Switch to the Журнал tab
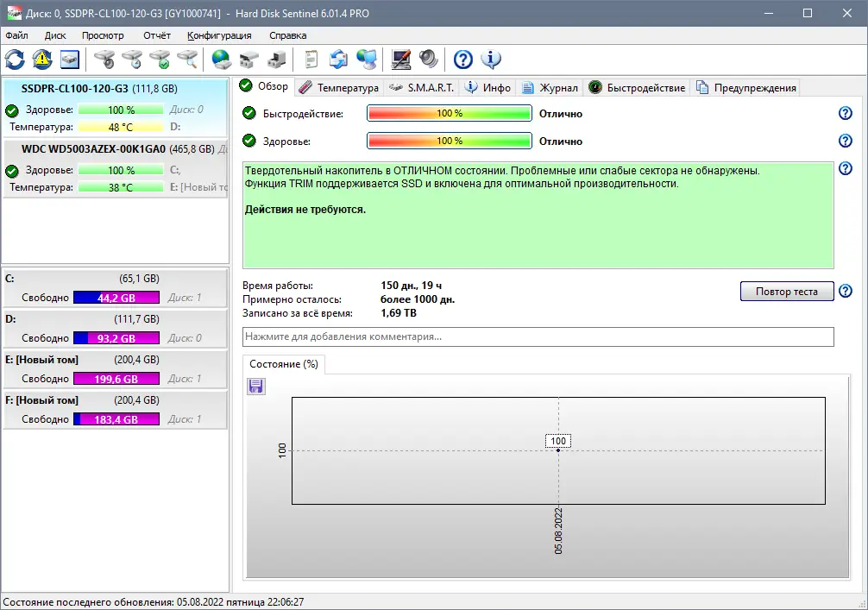The image size is (868, 610). [550, 87]
